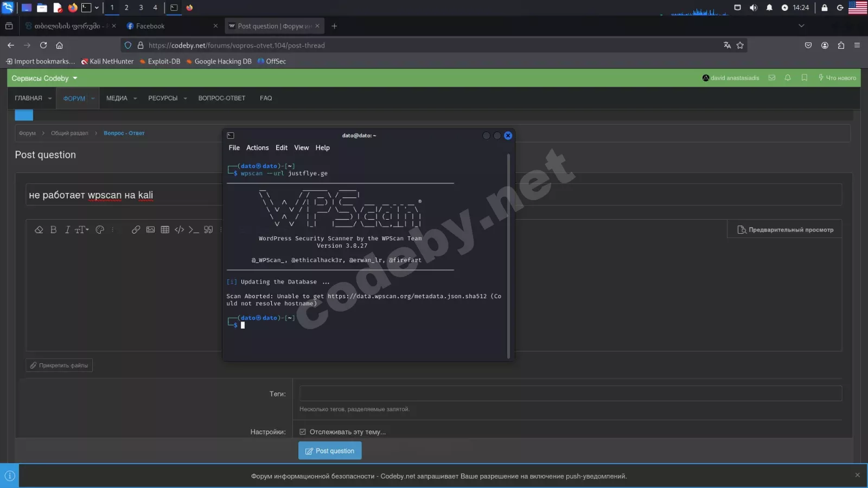Screen dimensions: 868x488
Task: Click the text color palette icon
Action: pyautogui.click(x=100, y=230)
